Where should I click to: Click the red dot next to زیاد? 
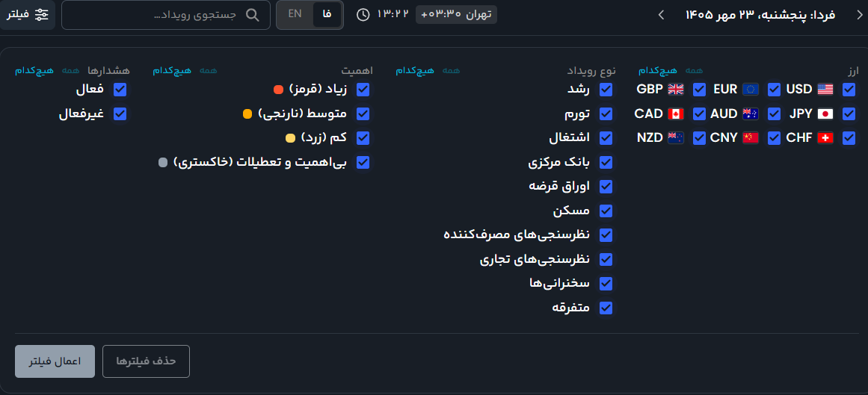278,90
